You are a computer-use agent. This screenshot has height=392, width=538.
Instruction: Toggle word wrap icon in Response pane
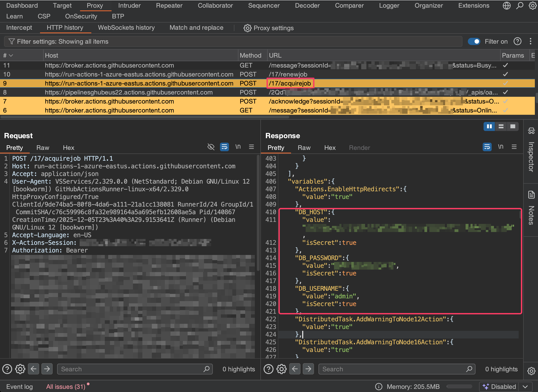(487, 147)
